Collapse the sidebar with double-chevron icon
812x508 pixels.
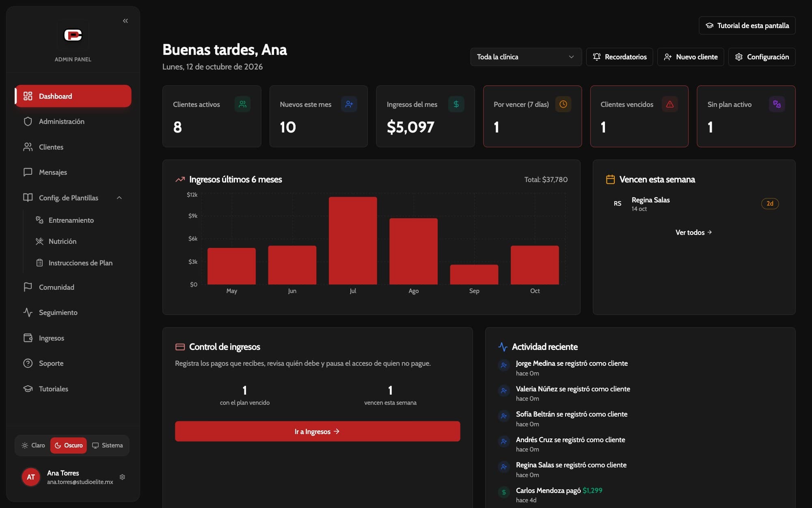pos(125,21)
